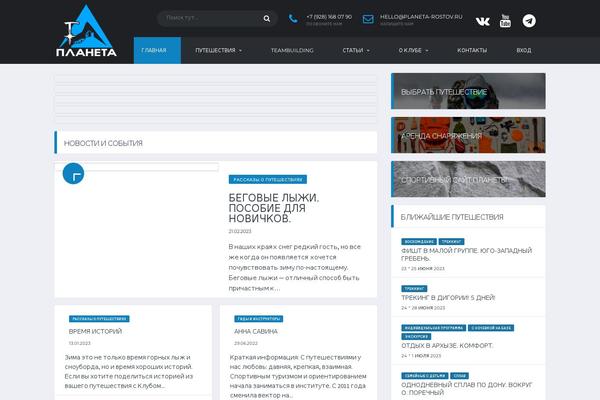
Task: Click the С ночёвкой на базе tag
Action: [491, 328]
